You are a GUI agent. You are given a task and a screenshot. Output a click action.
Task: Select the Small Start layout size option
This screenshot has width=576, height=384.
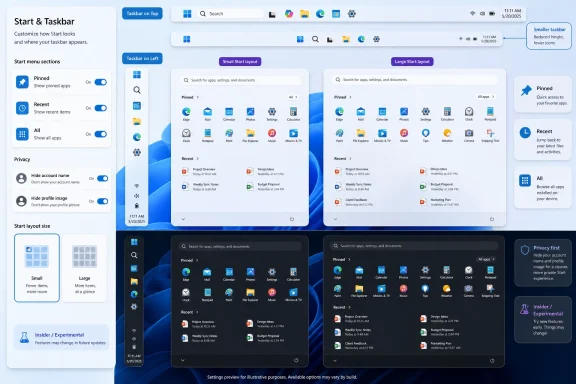pos(37,268)
